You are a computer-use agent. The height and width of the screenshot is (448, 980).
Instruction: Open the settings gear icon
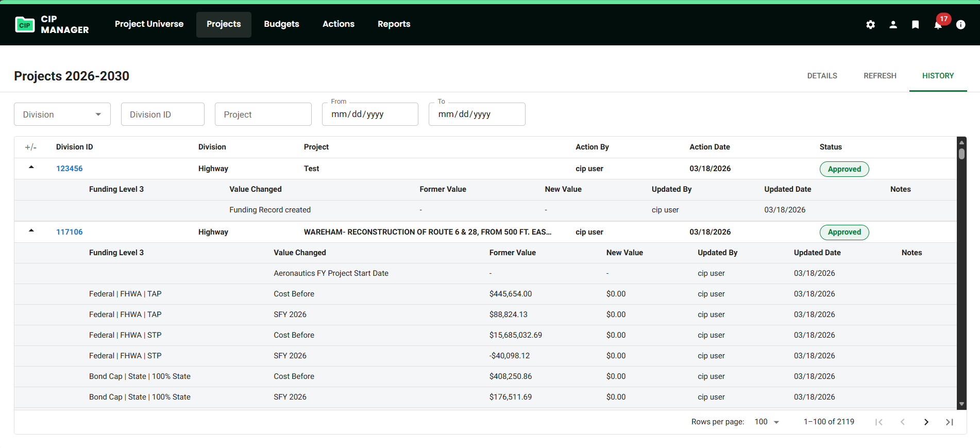870,25
